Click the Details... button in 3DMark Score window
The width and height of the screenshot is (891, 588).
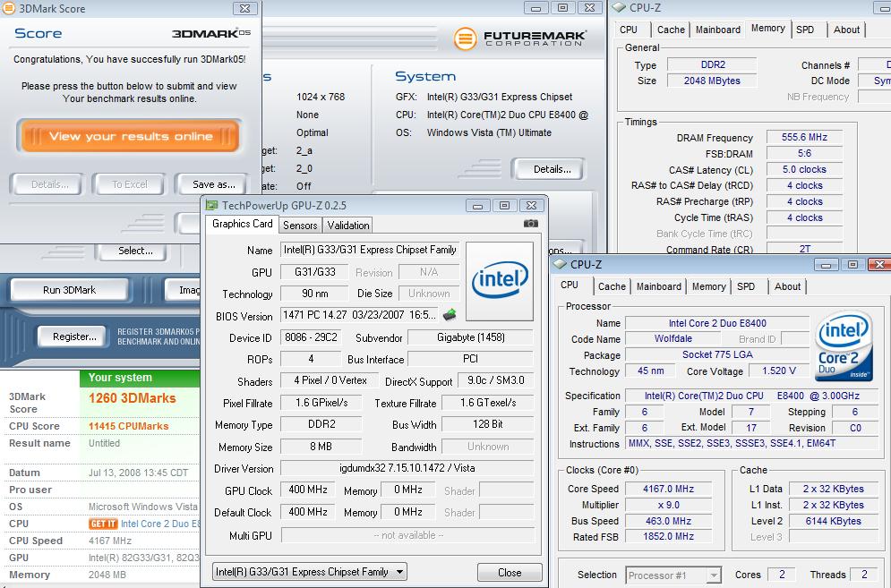[49, 184]
